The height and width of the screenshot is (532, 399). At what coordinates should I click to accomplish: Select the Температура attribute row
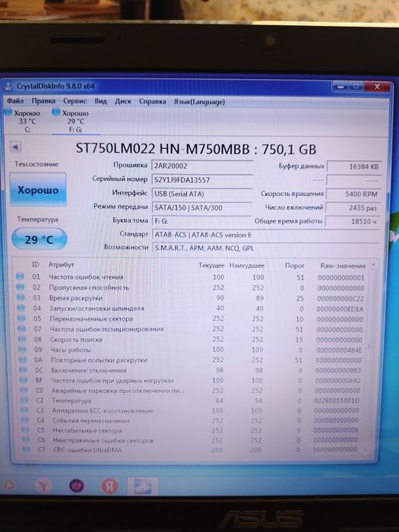[x=191, y=401]
